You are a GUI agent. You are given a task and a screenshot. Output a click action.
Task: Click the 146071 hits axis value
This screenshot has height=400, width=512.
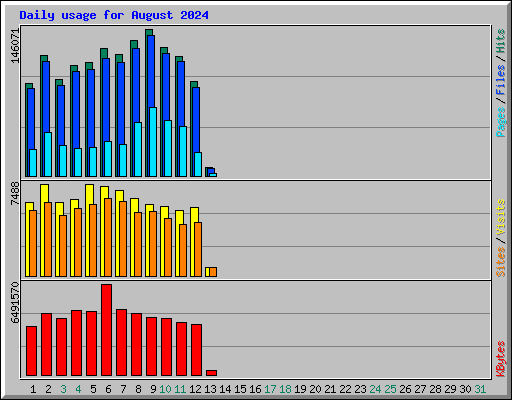pos(15,46)
